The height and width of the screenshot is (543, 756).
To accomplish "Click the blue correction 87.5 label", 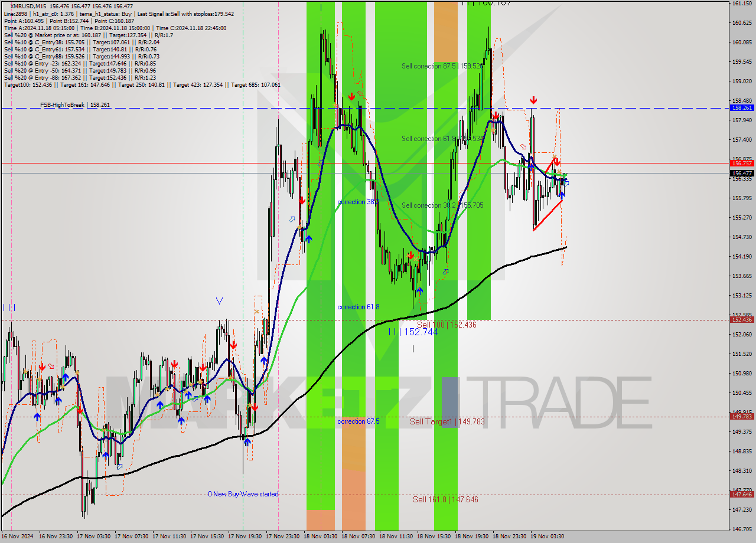I will [x=359, y=421].
